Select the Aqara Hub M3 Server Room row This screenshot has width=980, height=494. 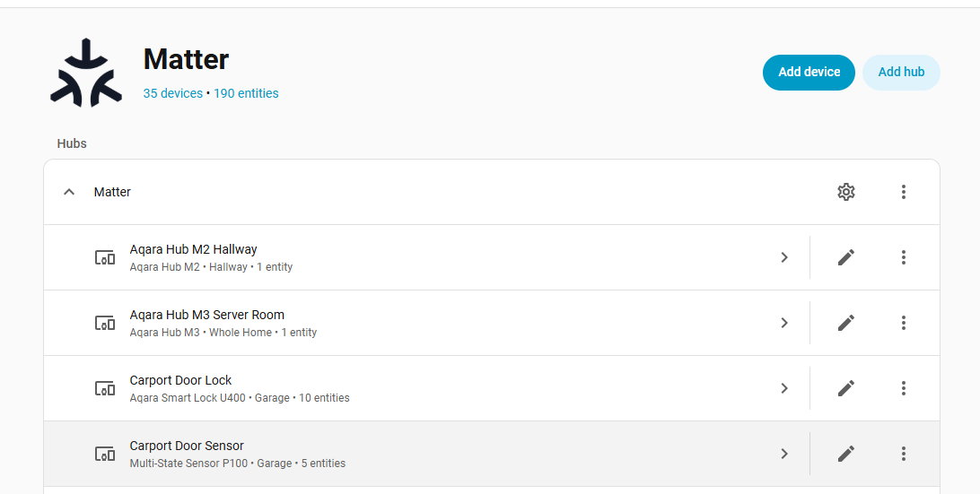404,323
